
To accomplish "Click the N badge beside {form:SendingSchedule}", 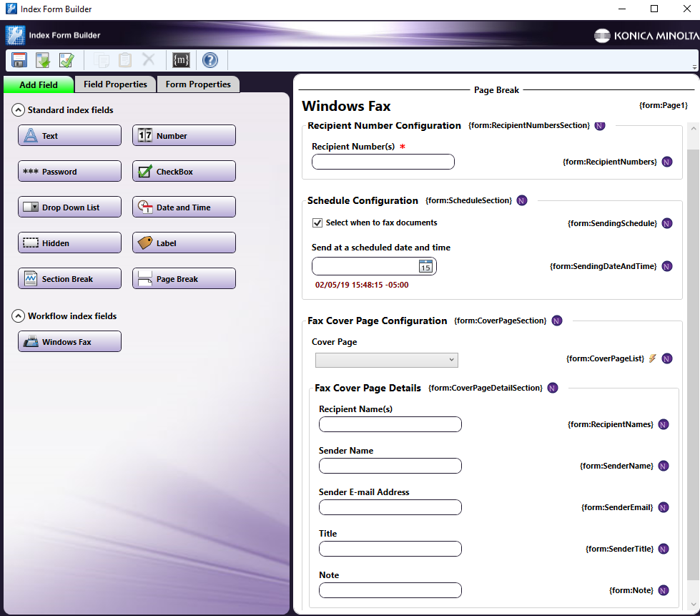I will click(667, 223).
